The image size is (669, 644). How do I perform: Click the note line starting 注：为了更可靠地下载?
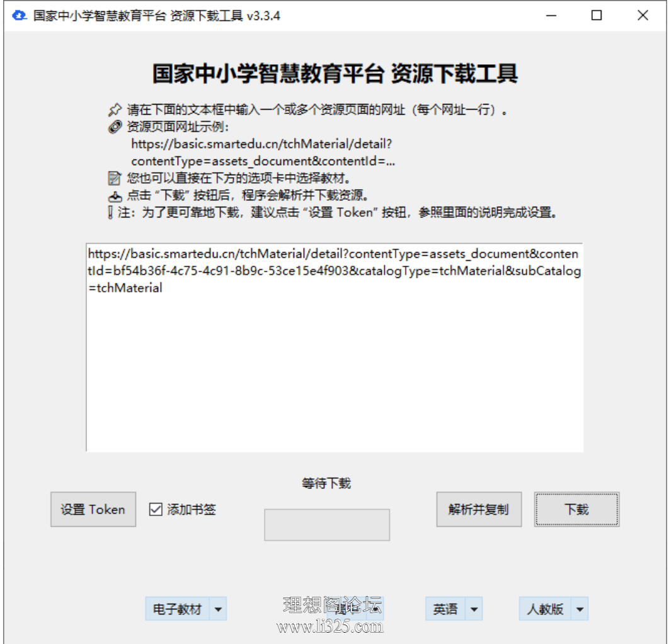338,212
